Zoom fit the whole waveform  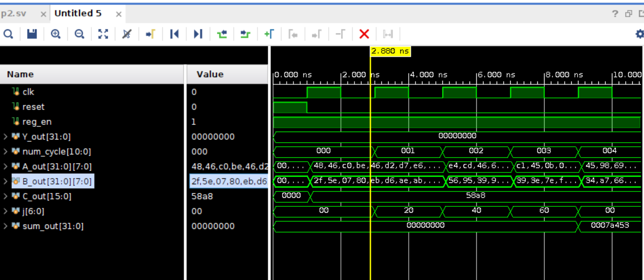(x=103, y=34)
